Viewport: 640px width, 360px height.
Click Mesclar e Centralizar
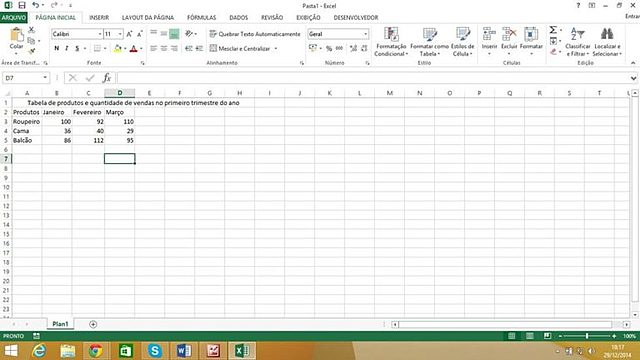tap(240, 49)
